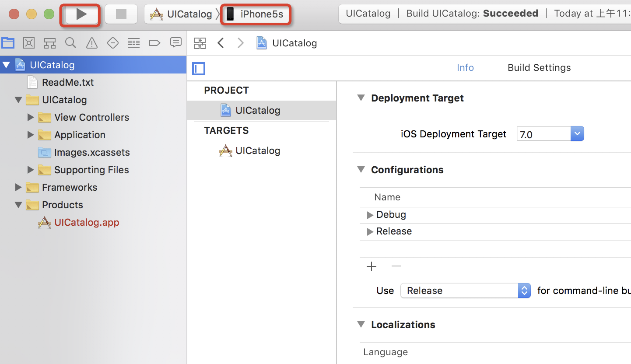
Task: Expand the Debug configuration row
Action: tap(370, 215)
